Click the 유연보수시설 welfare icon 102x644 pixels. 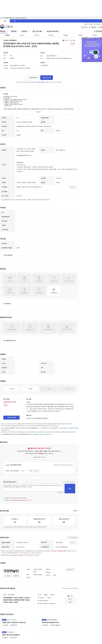tap(39, 291)
